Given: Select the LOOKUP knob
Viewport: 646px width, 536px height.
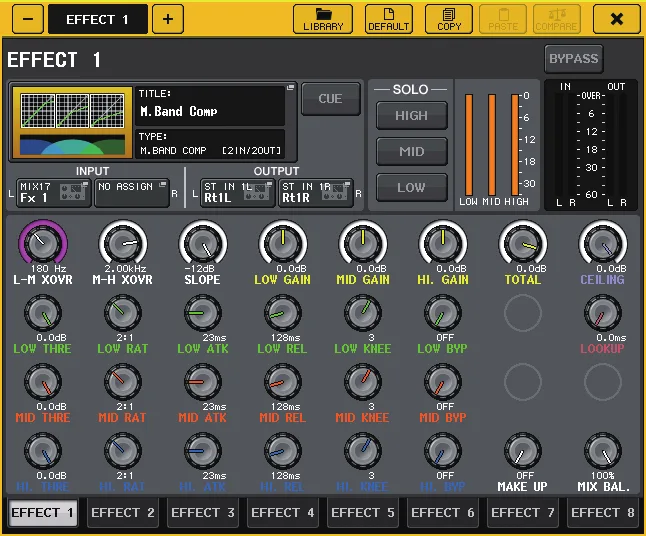Looking at the screenshot, I should tap(602, 313).
